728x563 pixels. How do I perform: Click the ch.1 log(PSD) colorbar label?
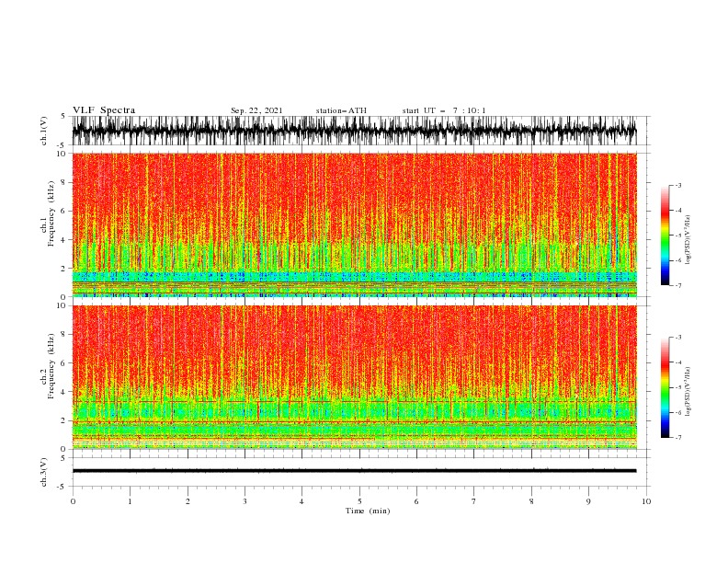click(688, 240)
